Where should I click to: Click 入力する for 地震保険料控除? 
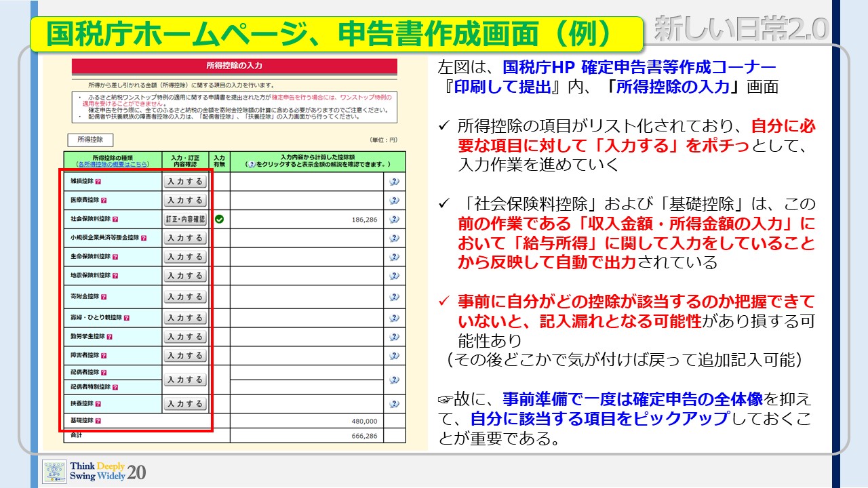[185, 276]
